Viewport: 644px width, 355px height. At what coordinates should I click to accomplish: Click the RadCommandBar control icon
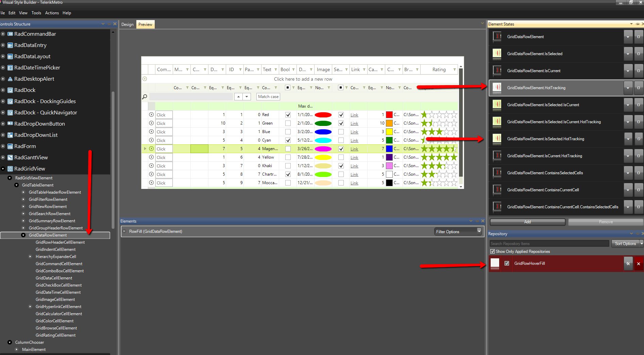click(x=10, y=34)
